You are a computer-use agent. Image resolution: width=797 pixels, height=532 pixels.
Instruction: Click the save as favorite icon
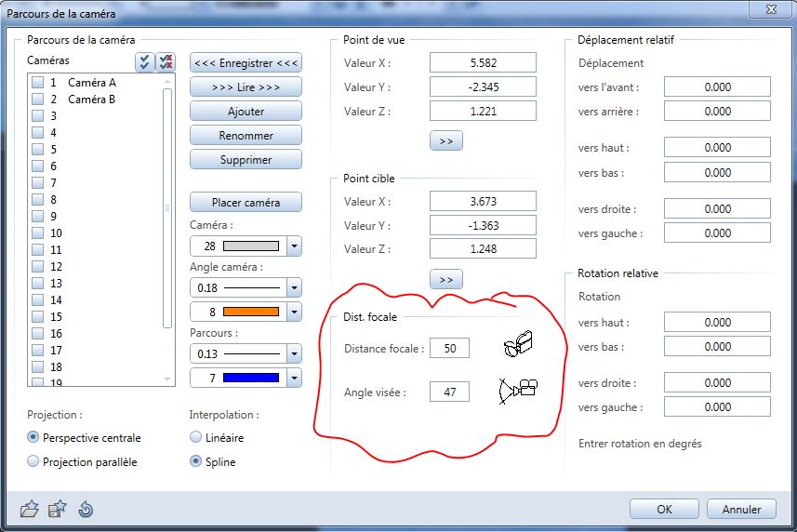coord(57,509)
